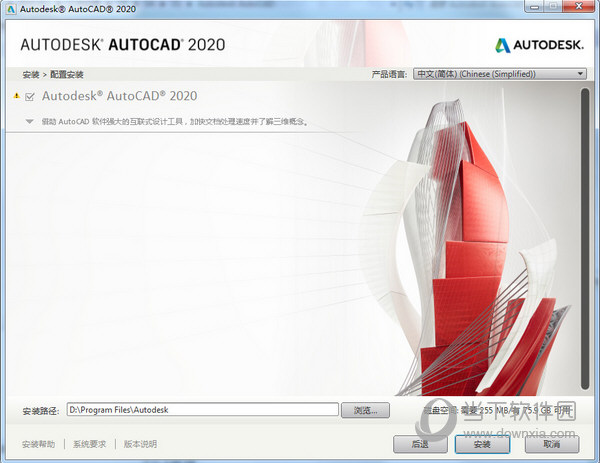Click the 浏览... browse button
This screenshot has height=463, width=600.
point(365,409)
